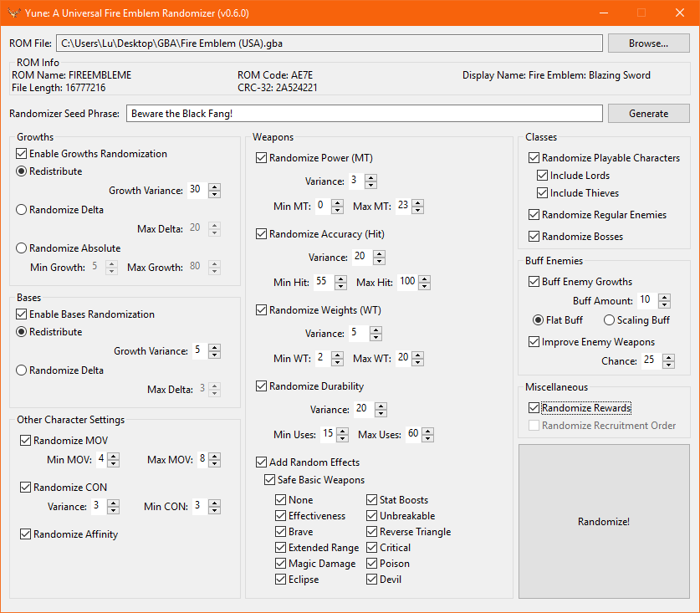
Task: Click the Bases Growth Variance value field
Action: pyautogui.click(x=200, y=350)
